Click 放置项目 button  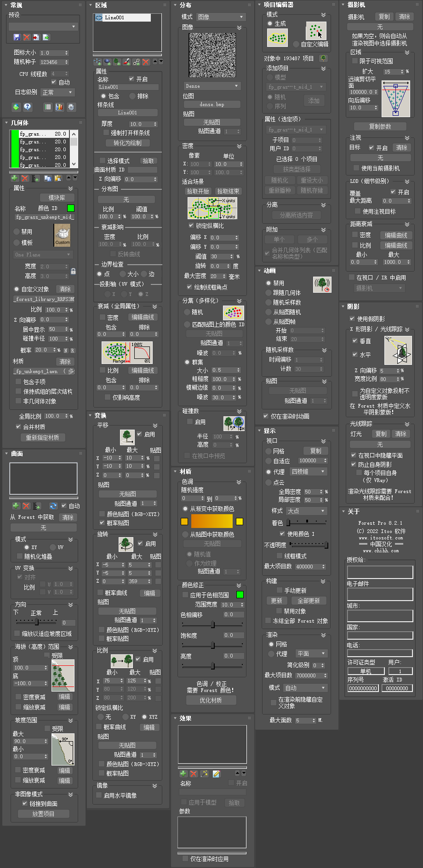pyautogui.click(x=44, y=814)
